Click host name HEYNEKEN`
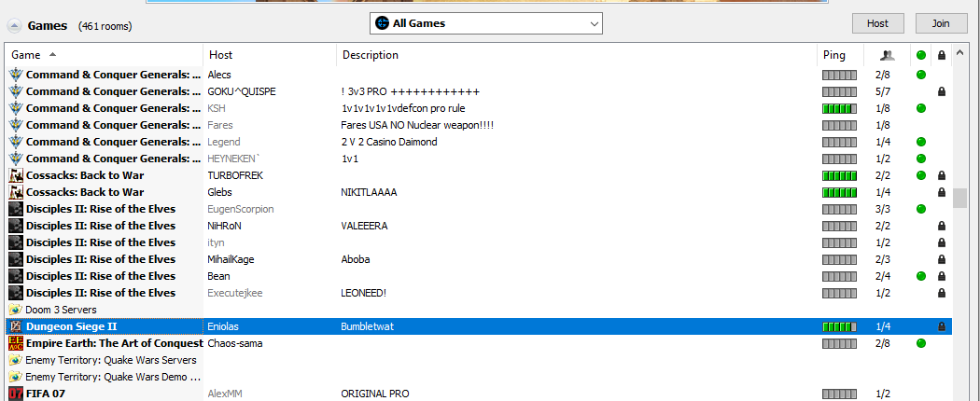The width and height of the screenshot is (980, 401). (235, 159)
